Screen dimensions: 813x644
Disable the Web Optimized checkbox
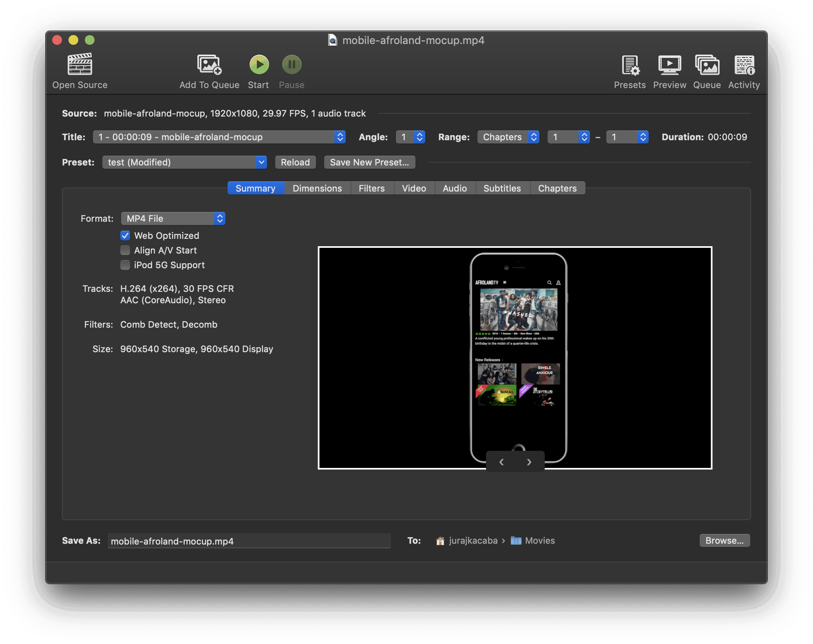click(x=125, y=236)
